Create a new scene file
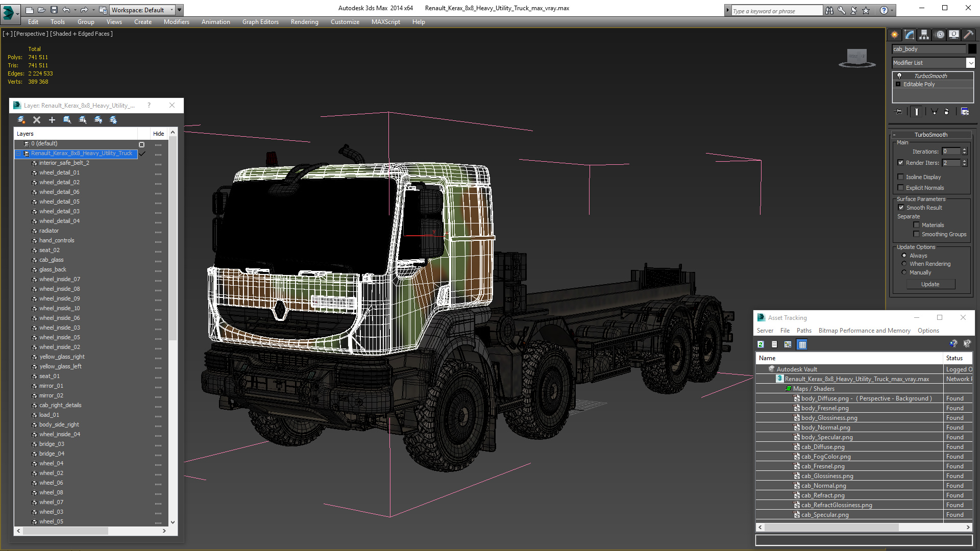Image resolution: width=980 pixels, height=551 pixels. pos(29,10)
